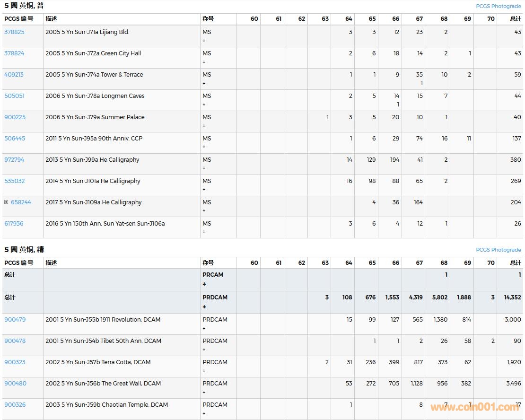The width and height of the screenshot is (525, 420).
Task: Open PCGS number 378824 Green City Hall
Action: (x=14, y=53)
